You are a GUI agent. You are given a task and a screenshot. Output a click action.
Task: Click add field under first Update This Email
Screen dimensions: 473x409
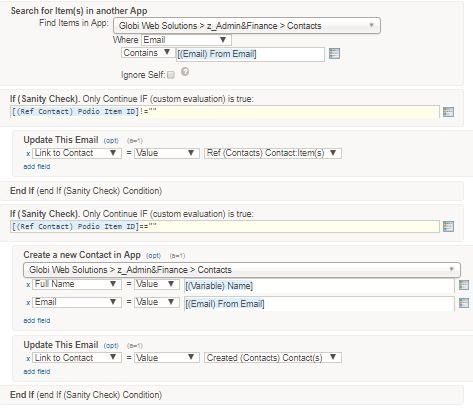click(x=37, y=167)
